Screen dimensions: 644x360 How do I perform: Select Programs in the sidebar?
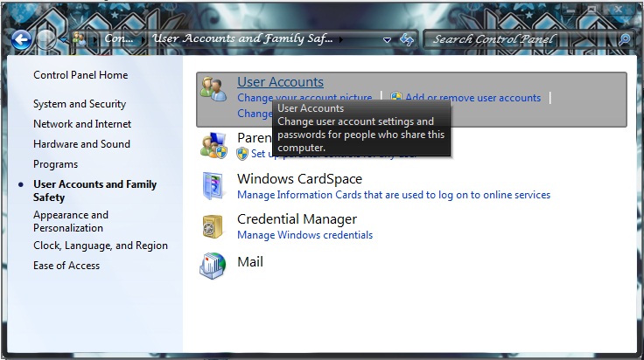55,164
